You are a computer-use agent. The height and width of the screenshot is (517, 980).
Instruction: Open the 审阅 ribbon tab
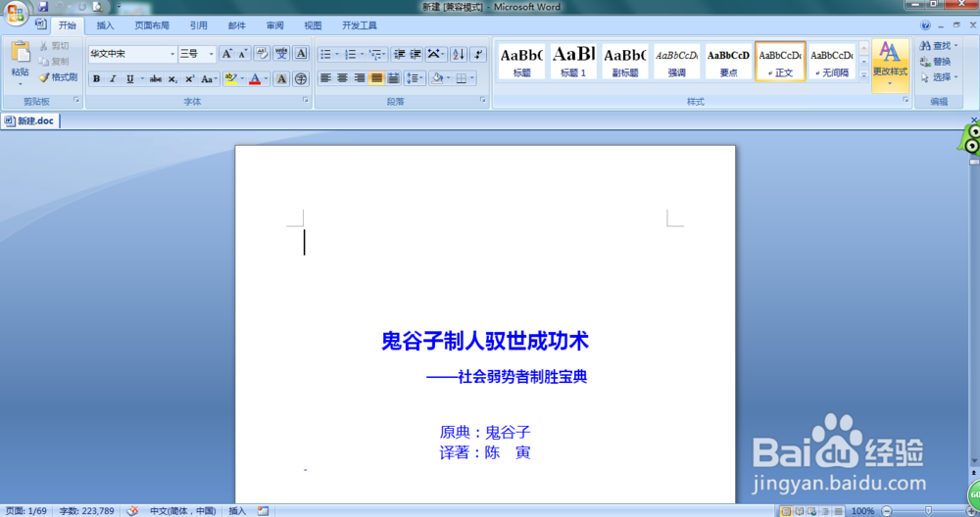pyautogui.click(x=275, y=25)
